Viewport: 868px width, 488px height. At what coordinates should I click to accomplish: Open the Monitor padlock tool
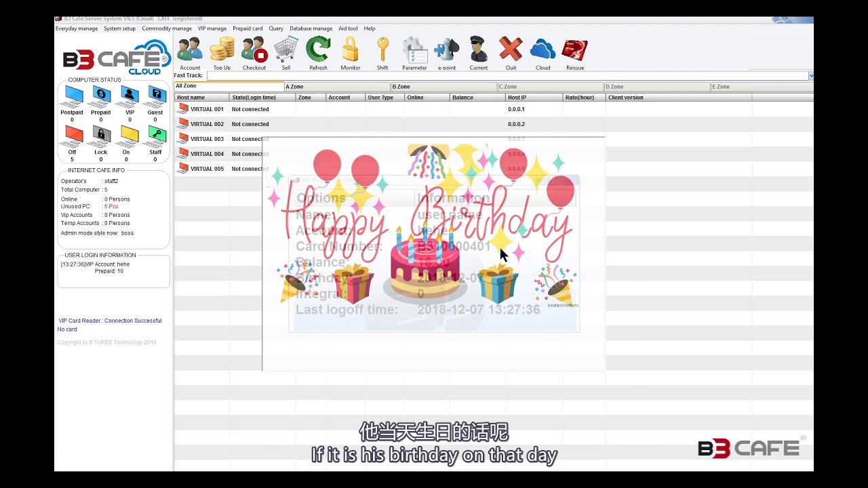[x=351, y=53]
